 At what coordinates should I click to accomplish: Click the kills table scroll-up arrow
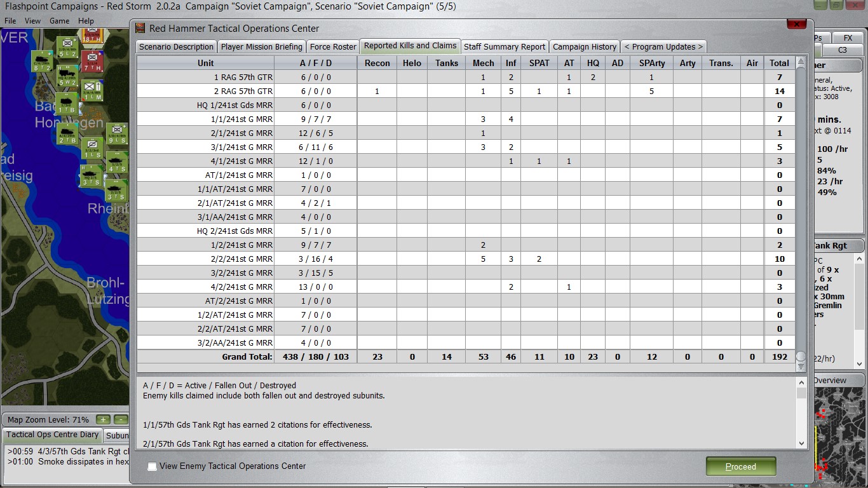click(801, 62)
